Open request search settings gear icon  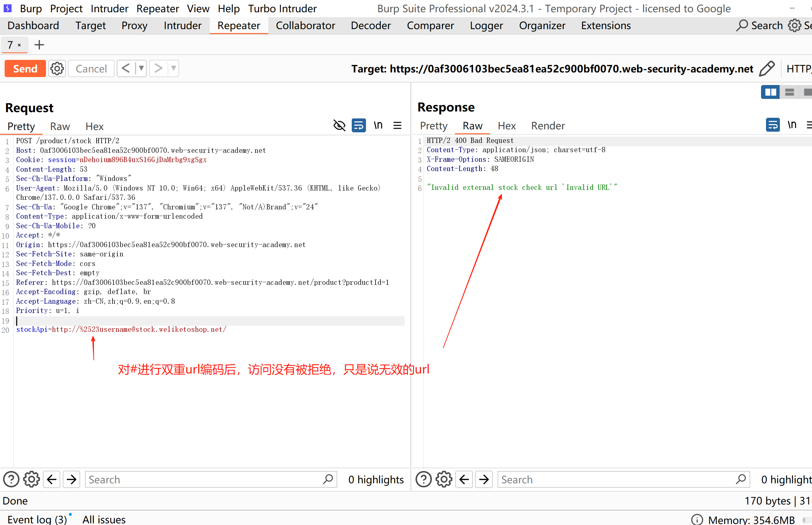tap(31, 479)
